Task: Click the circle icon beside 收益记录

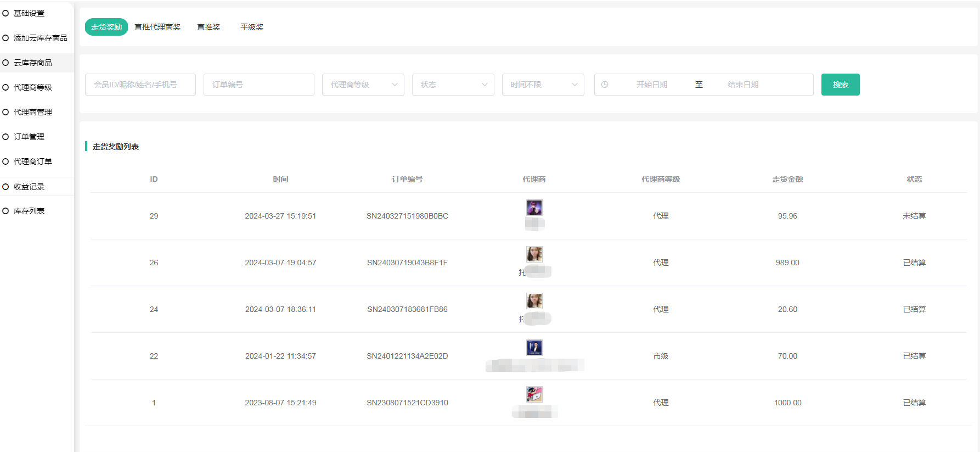Action: click(5, 187)
